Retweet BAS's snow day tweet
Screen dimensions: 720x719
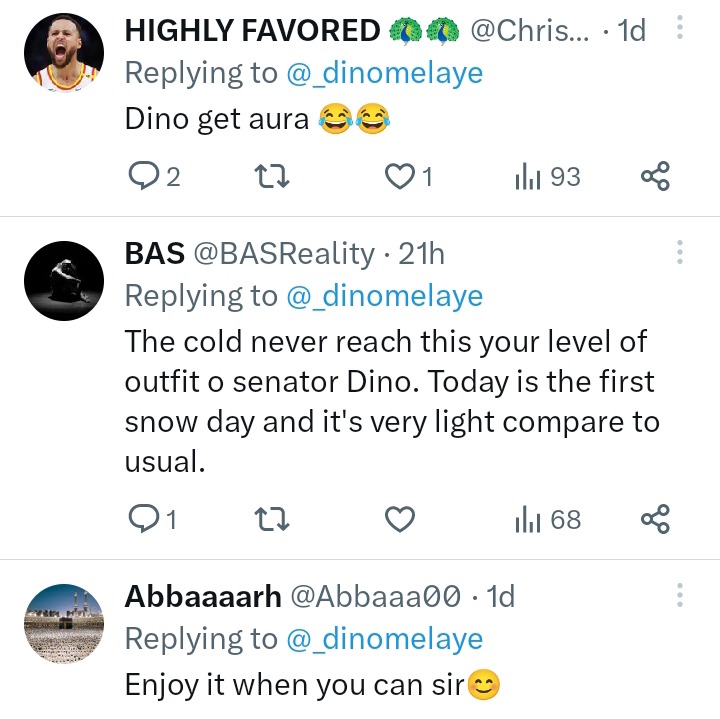(273, 519)
